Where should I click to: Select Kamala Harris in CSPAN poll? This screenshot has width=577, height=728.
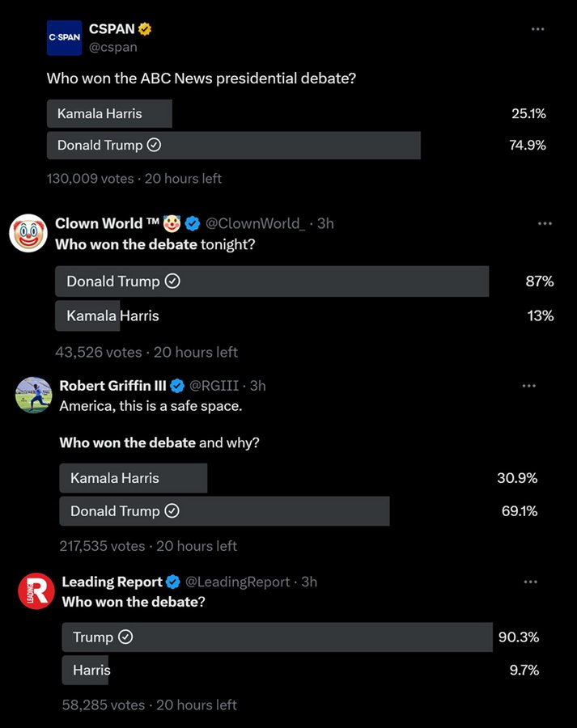109,113
